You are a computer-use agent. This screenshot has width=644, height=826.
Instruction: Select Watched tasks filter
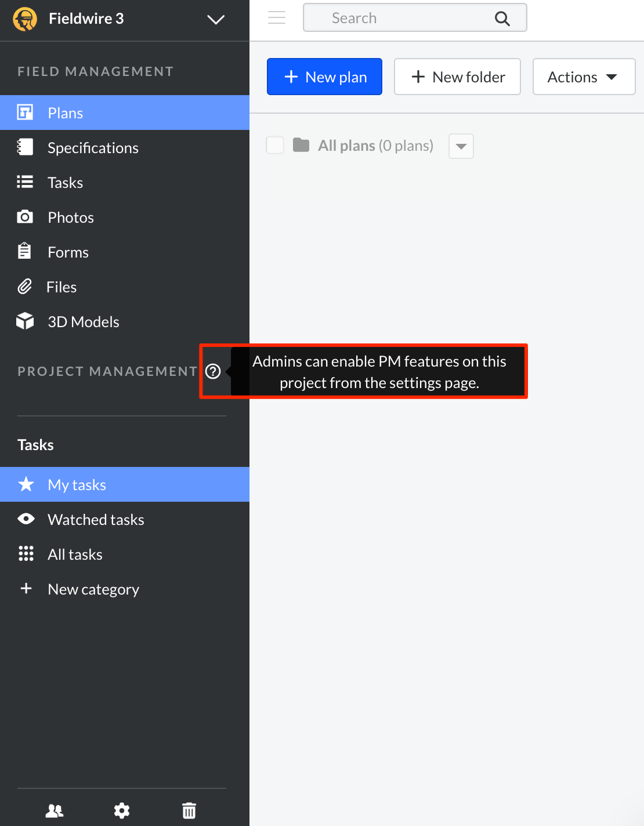pos(96,520)
